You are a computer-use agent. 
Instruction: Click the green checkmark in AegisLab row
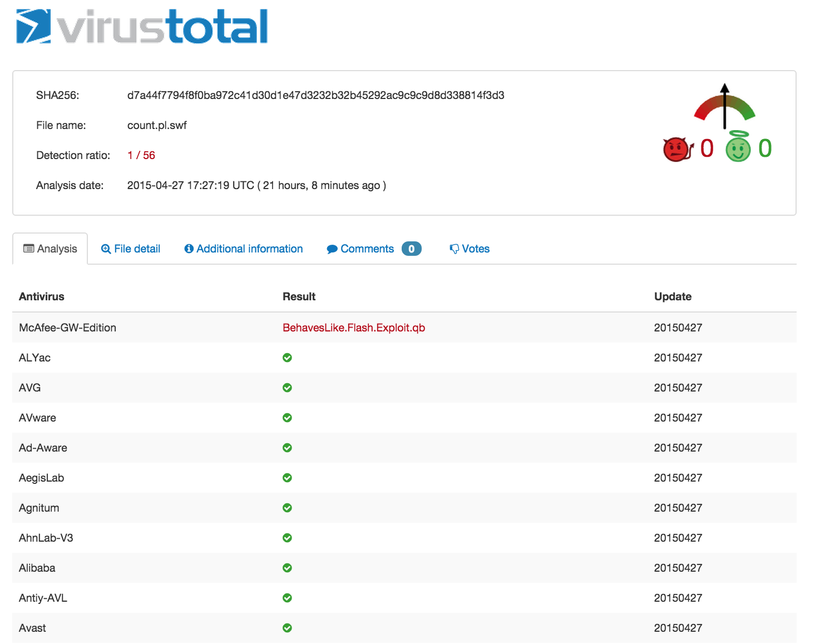click(x=287, y=478)
